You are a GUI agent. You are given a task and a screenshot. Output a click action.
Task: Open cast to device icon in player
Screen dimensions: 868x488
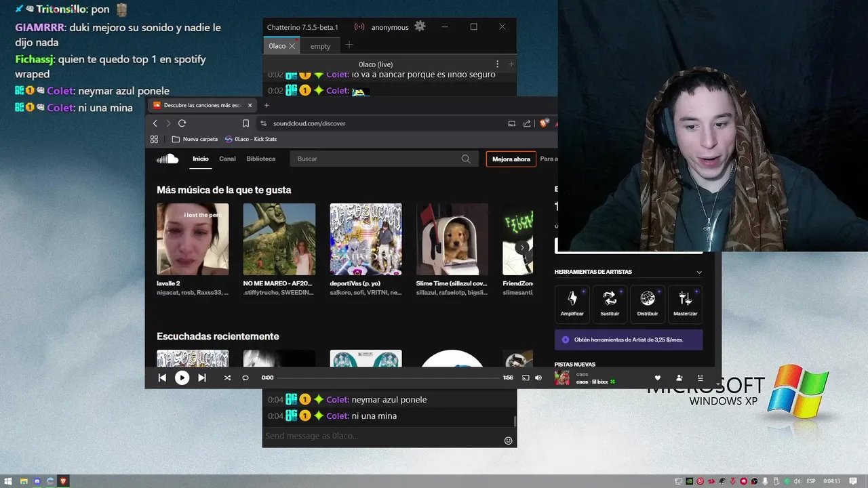[525, 378]
